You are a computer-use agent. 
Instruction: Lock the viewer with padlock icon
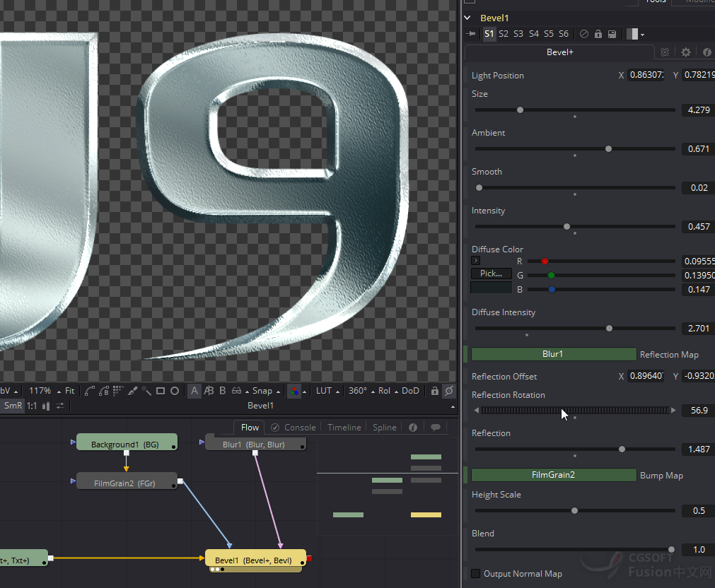(434, 391)
